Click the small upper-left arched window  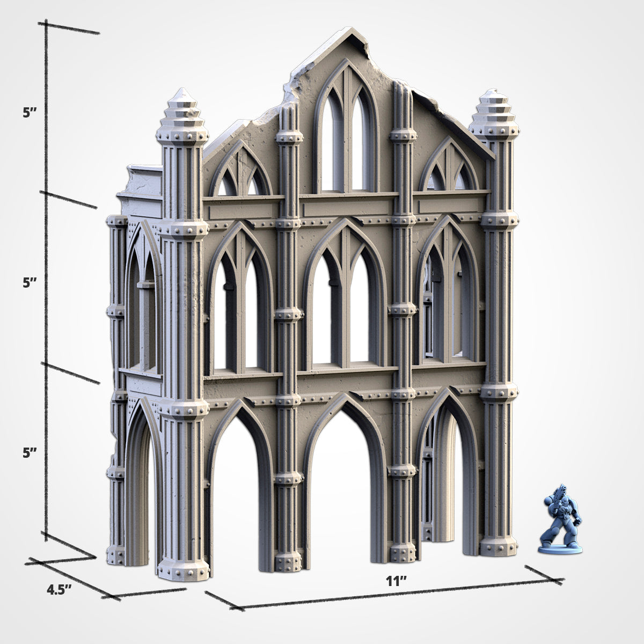point(241,178)
